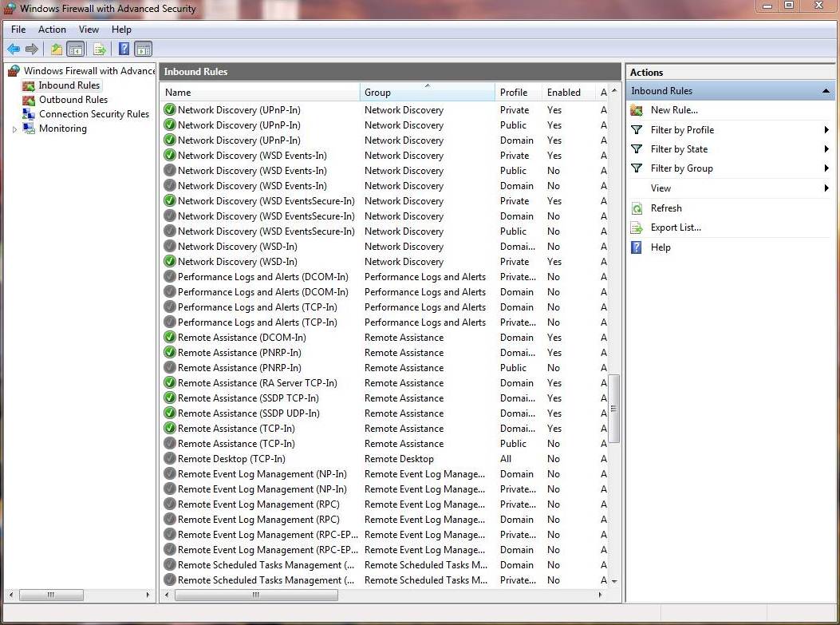840x625 pixels.
Task: Click the Inbound Rules tree icon
Action: tap(29, 85)
